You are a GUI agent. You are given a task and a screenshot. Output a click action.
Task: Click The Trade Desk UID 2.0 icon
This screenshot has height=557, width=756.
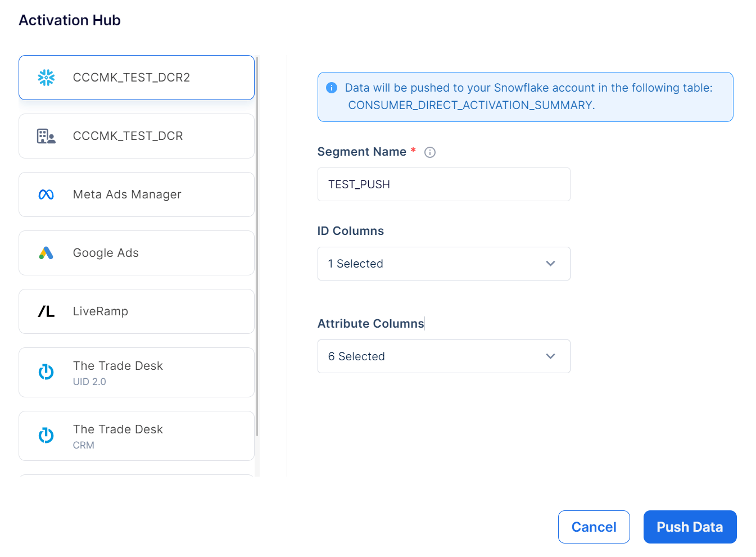coord(46,372)
